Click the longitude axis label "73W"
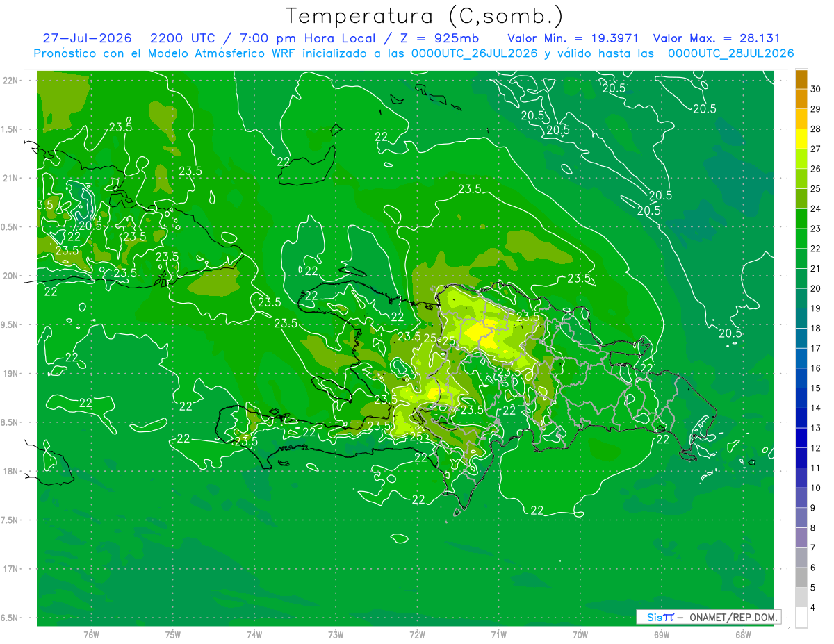Screen dimensions: 834x644 click(336, 634)
